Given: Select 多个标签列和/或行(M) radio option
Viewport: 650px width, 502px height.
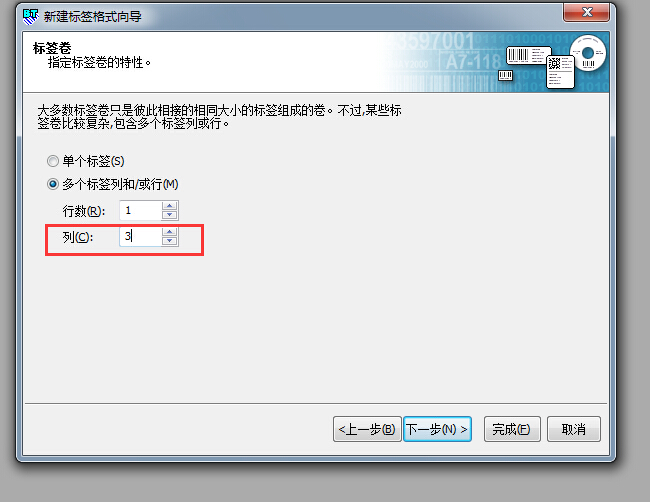Looking at the screenshot, I should pos(53,184).
